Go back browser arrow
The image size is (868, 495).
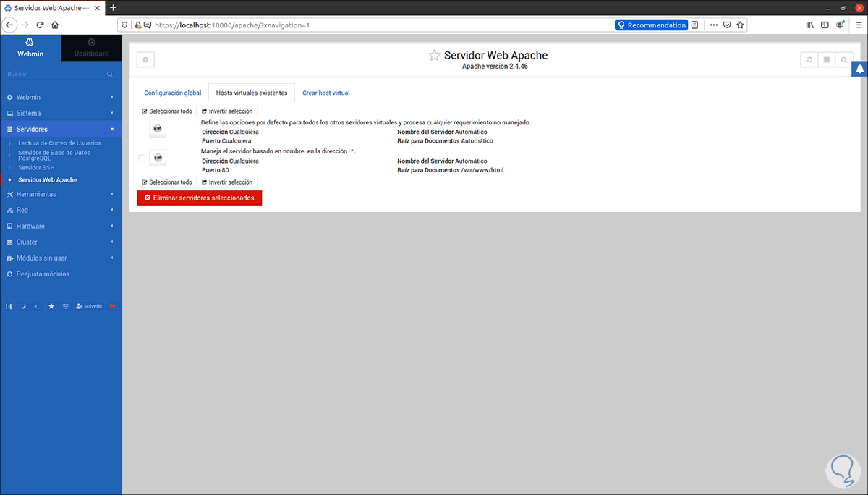[x=9, y=25]
